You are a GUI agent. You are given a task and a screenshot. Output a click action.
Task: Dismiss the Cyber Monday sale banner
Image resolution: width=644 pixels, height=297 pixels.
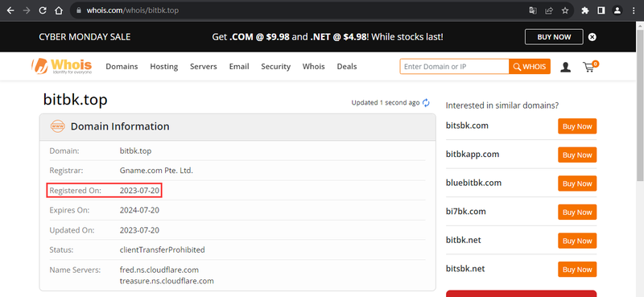592,37
